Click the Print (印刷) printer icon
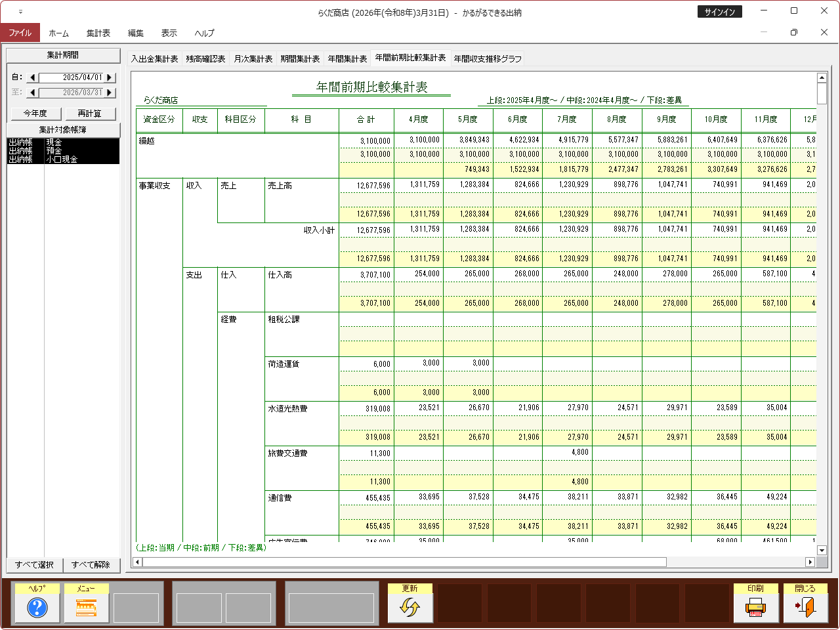This screenshot has height=630, width=840. (755, 608)
